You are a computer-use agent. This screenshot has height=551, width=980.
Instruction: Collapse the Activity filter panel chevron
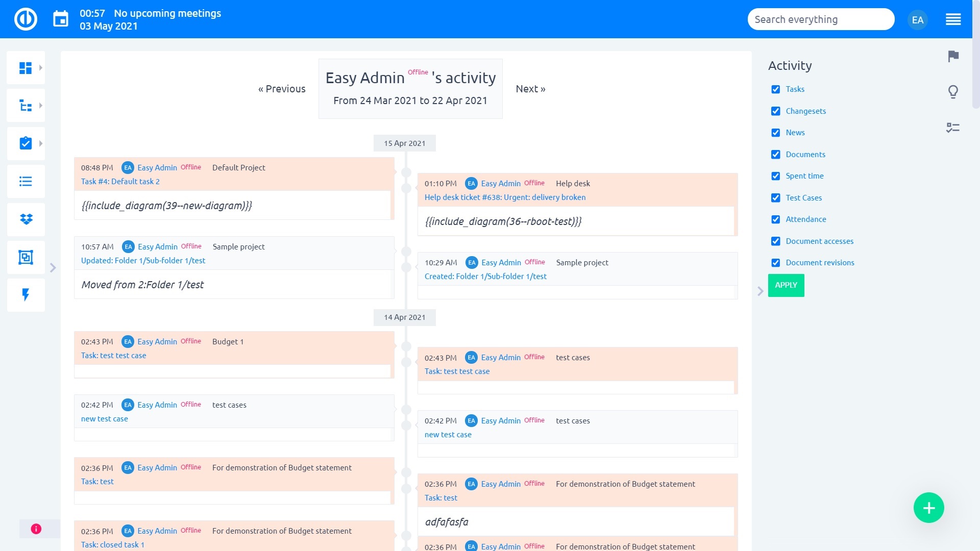(x=761, y=291)
